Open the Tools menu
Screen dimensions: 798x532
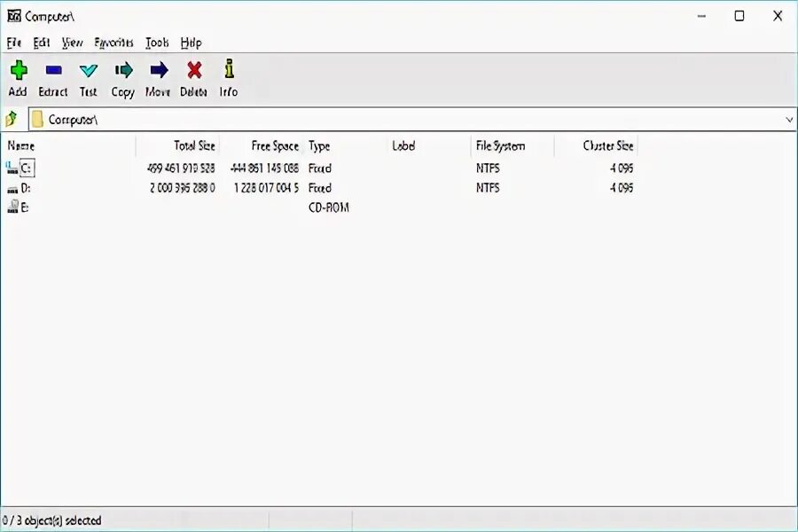point(156,42)
